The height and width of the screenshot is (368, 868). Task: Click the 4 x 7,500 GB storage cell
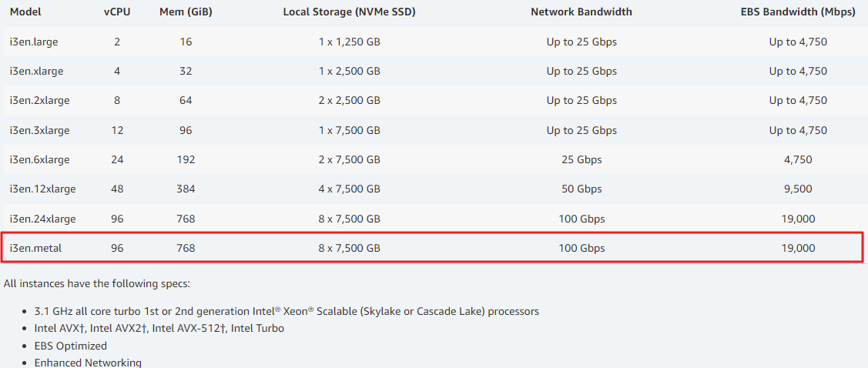[x=350, y=189]
